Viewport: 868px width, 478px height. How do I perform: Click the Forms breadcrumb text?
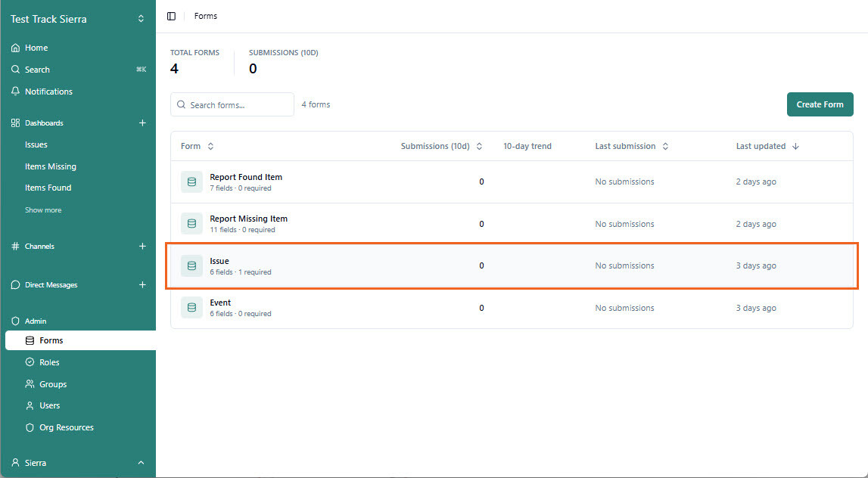tap(205, 16)
